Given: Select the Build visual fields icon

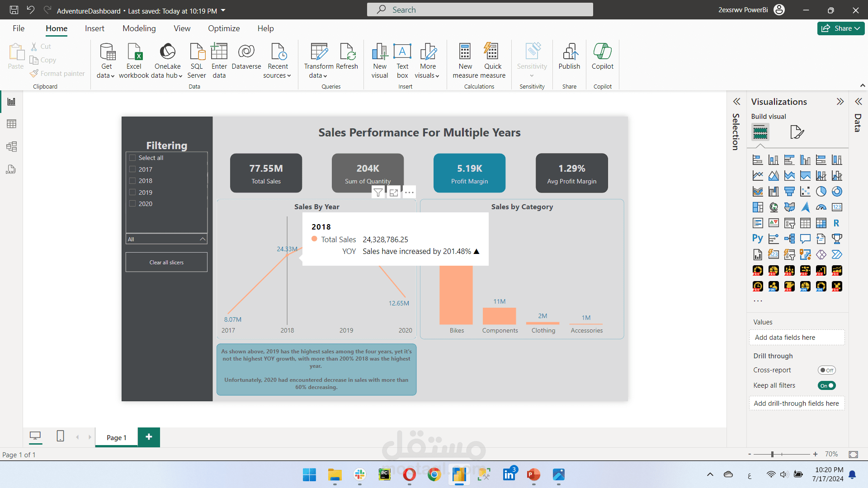Looking at the screenshot, I should 760,132.
